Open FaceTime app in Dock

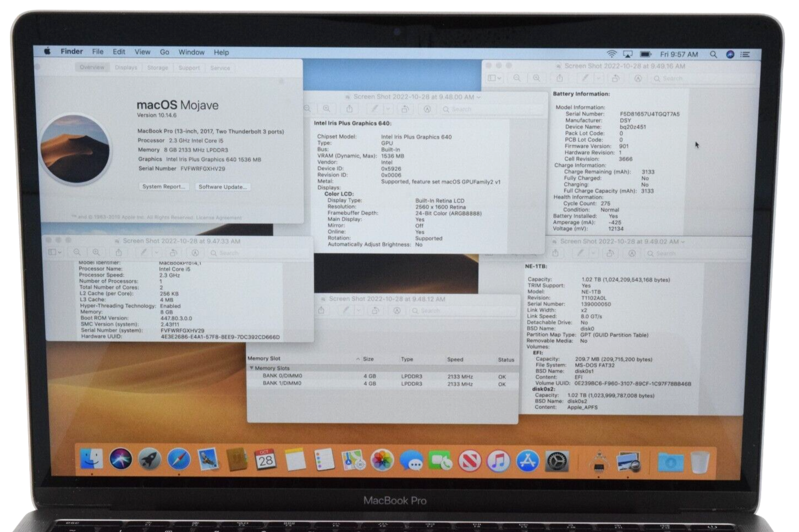440,461
